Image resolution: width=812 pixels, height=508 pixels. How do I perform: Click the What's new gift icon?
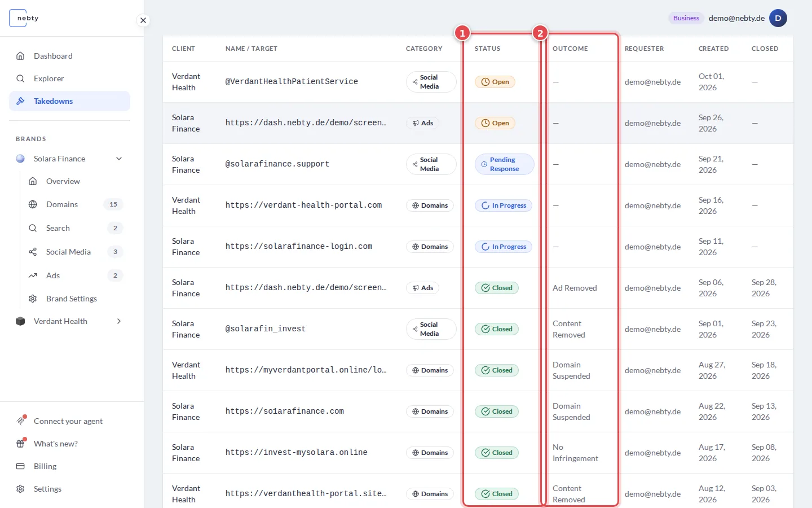(21, 443)
